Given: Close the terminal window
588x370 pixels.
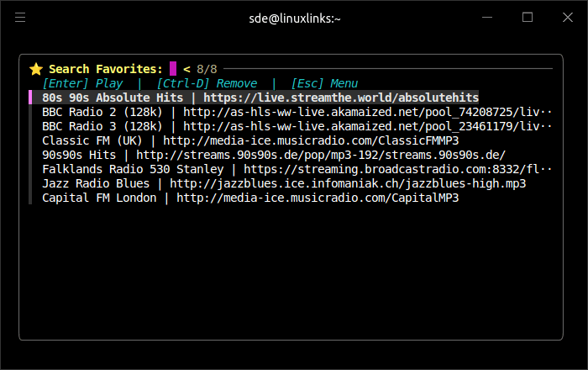Looking at the screenshot, I should (567, 17).
